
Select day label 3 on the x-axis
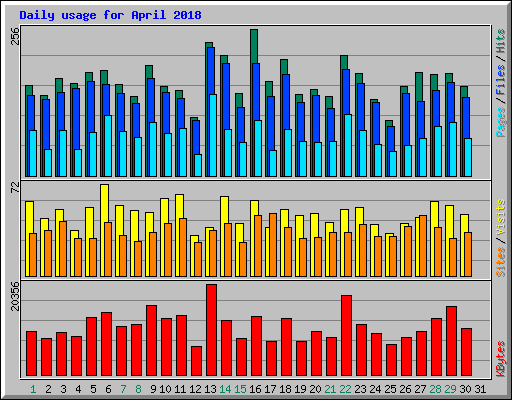(x=63, y=389)
